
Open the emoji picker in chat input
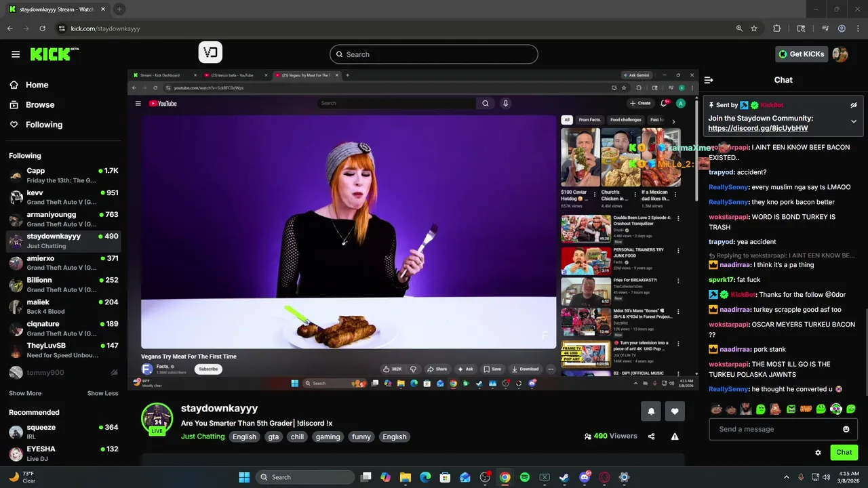coord(846,429)
